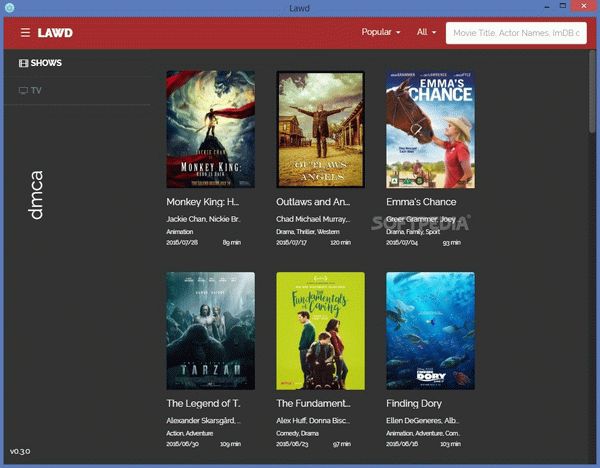Viewport: 600px width, 468px height.
Task: Click 'Jackie Chan, Nickie Br.' cast text
Action: pyautogui.click(x=203, y=219)
